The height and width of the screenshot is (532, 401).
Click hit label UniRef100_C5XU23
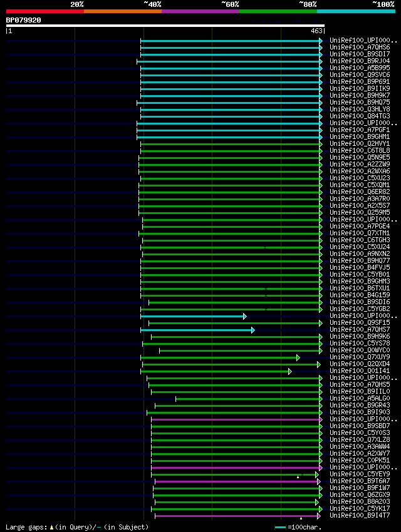click(360, 178)
